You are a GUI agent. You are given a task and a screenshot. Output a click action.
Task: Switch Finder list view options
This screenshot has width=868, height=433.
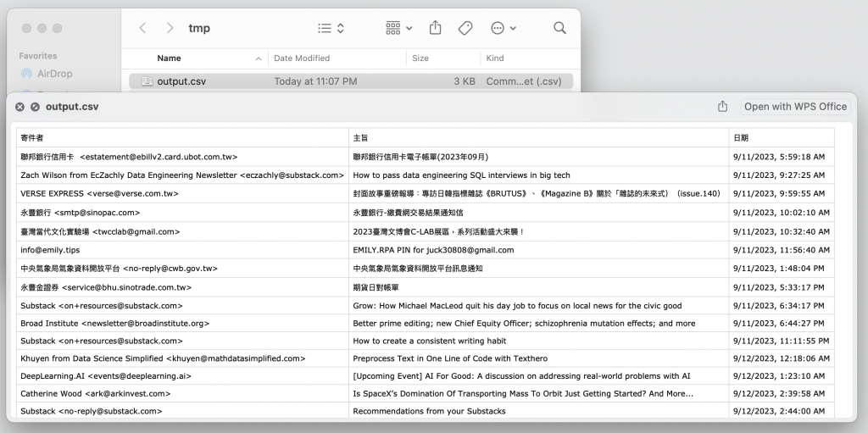331,28
